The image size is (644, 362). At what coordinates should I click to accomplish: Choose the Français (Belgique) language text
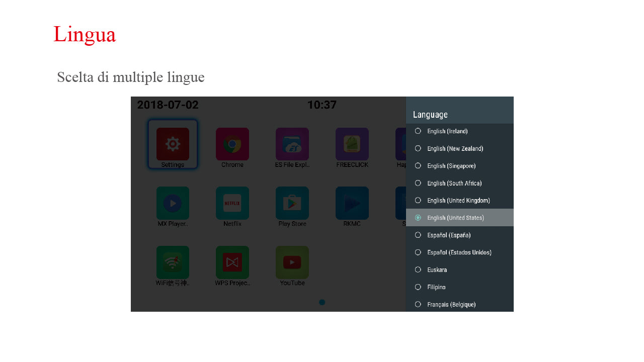(x=451, y=305)
